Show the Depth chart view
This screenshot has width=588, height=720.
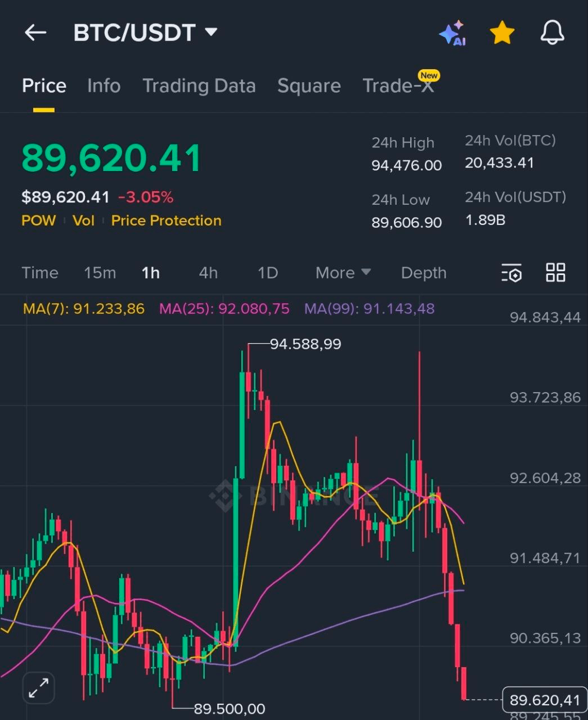pyautogui.click(x=423, y=273)
